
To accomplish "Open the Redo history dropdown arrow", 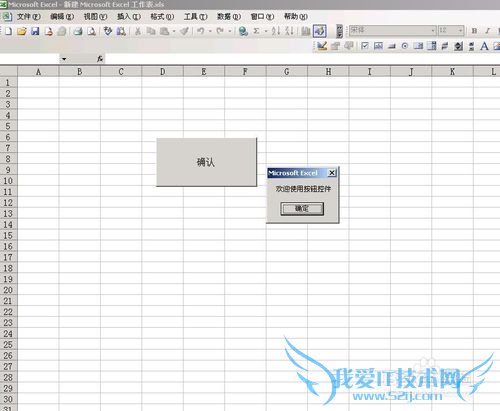I will pyautogui.click(x=230, y=31).
